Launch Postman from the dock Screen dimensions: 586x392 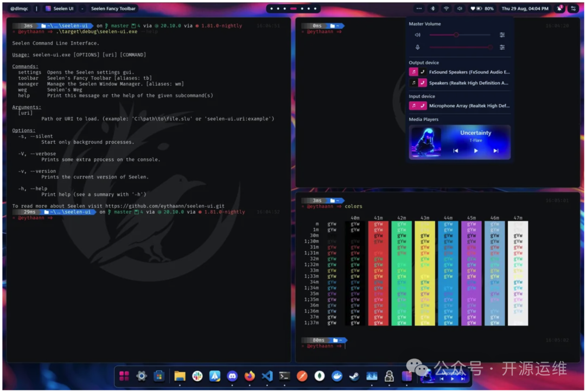pyautogui.click(x=302, y=376)
